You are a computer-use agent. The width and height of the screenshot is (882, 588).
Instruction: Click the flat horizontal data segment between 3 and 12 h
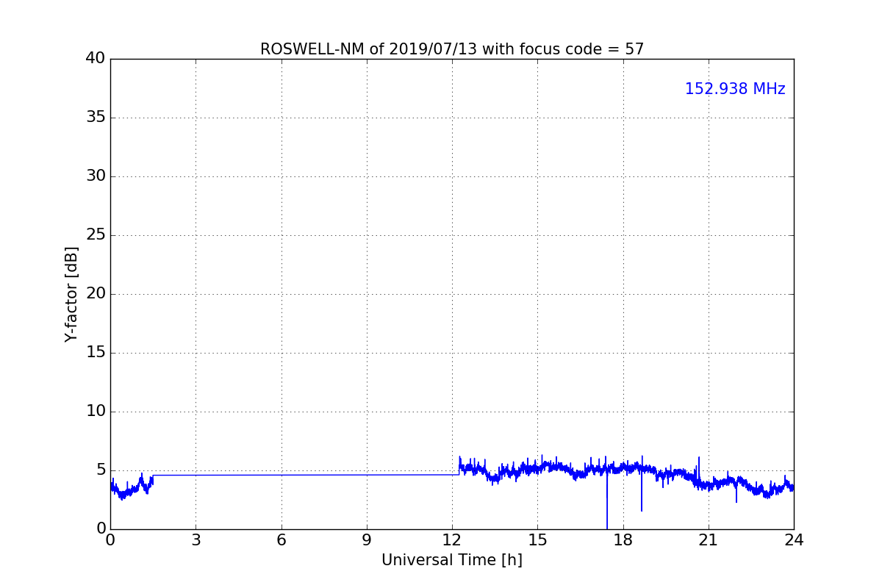tap(306, 475)
